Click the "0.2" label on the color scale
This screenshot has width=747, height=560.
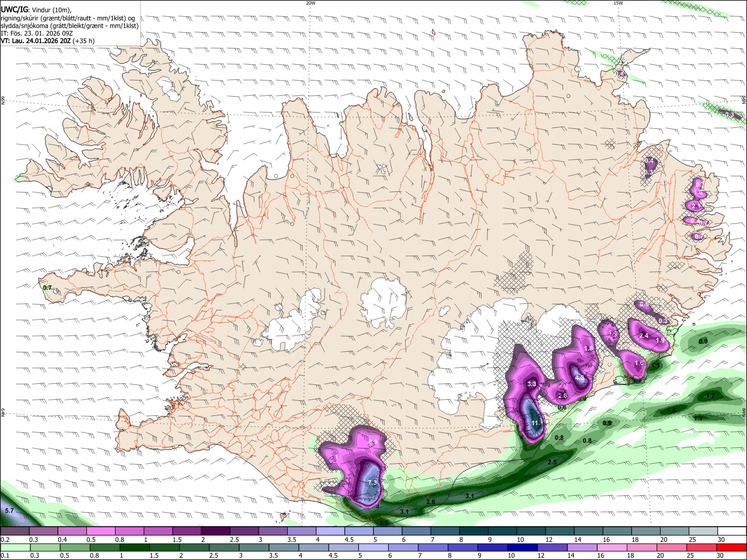tap(5, 540)
